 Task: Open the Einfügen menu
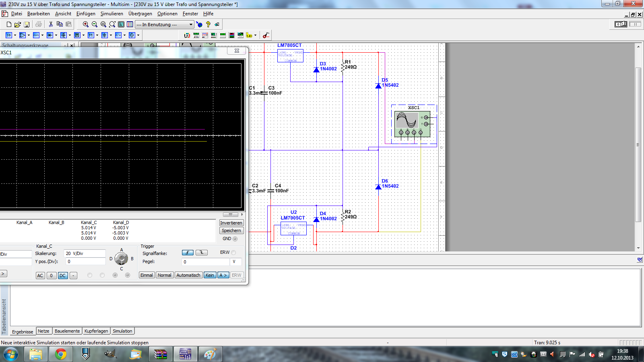pos(86,14)
